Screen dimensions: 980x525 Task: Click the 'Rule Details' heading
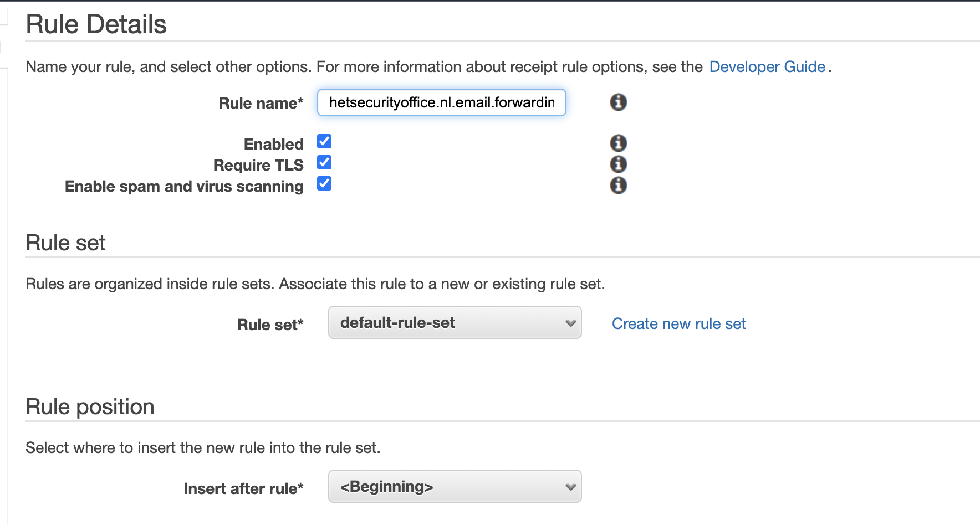pos(96,24)
